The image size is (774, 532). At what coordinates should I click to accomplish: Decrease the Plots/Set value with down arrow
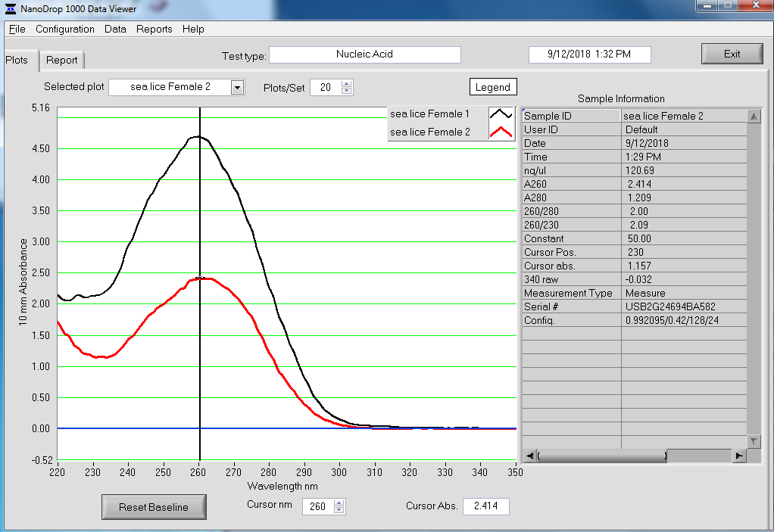[347, 92]
